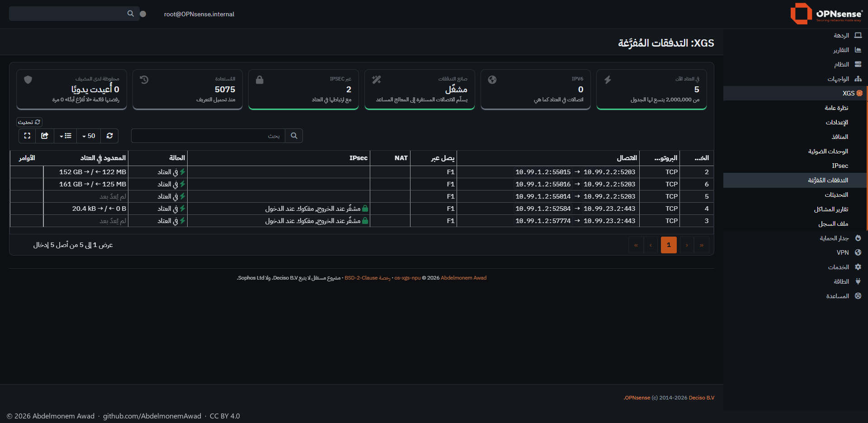Open الإعدادات settings page under XGS
868x423 pixels.
[x=795, y=122]
